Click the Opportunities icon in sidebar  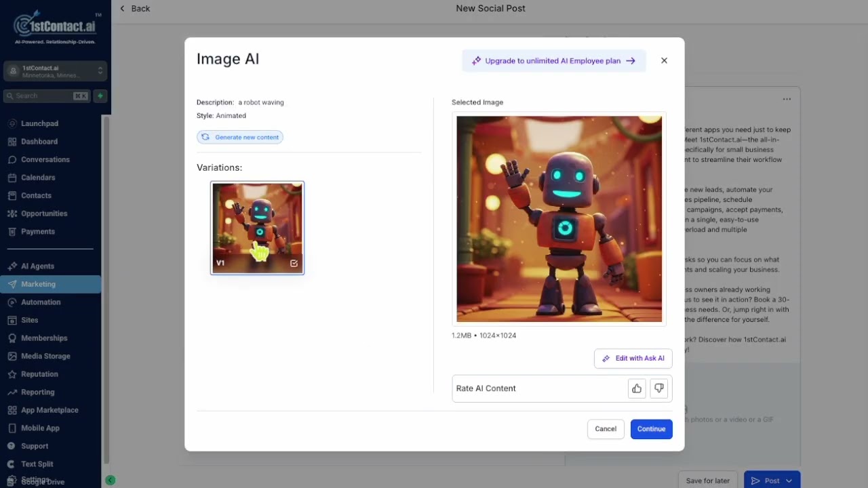click(x=12, y=213)
